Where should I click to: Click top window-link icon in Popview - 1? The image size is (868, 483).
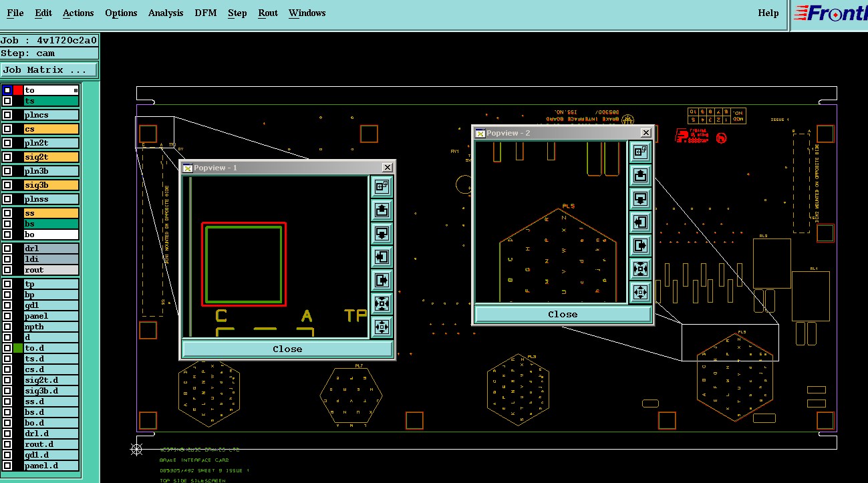coord(382,186)
